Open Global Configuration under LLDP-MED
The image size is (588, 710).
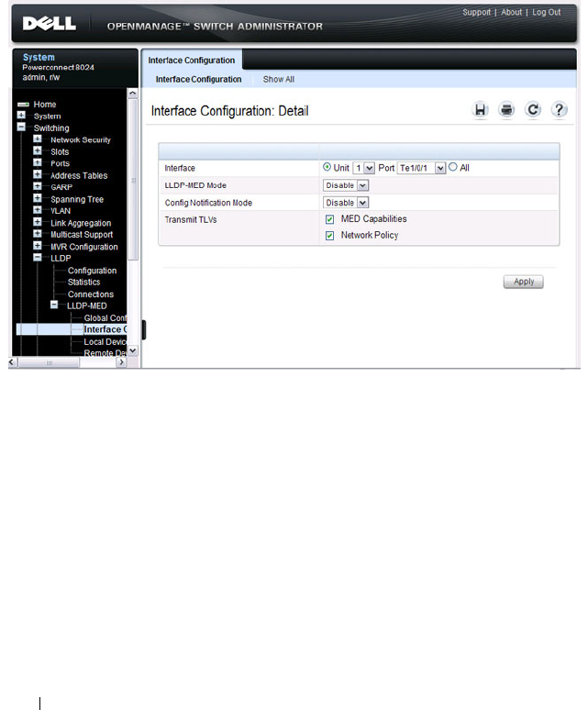[x=105, y=318]
